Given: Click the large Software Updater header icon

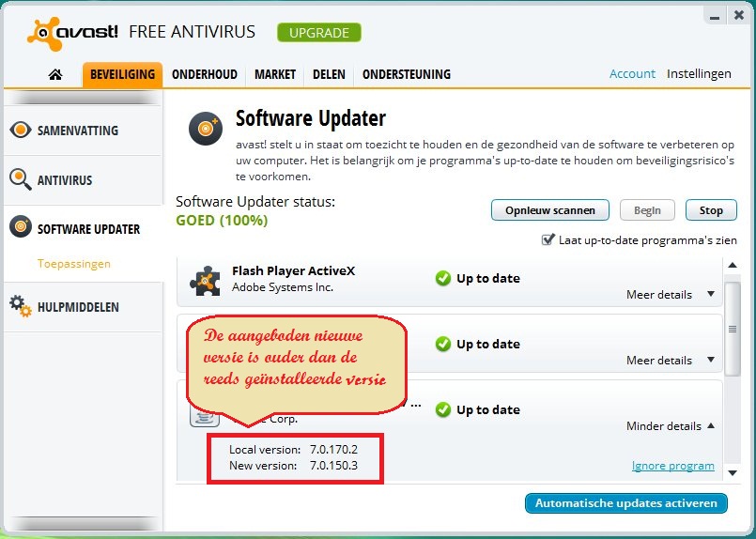Looking at the screenshot, I should 206,128.
